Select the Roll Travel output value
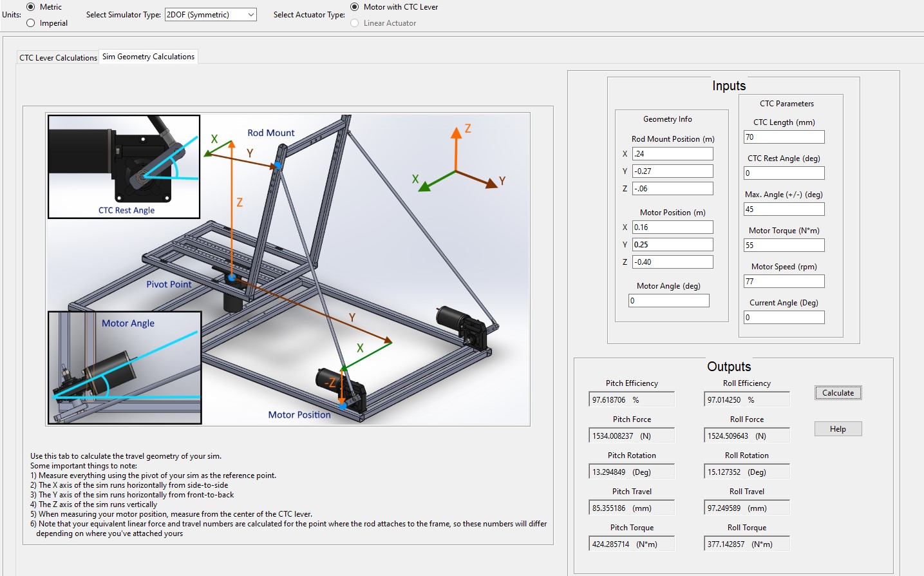The width and height of the screenshot is (924, 576). point(747,508)
